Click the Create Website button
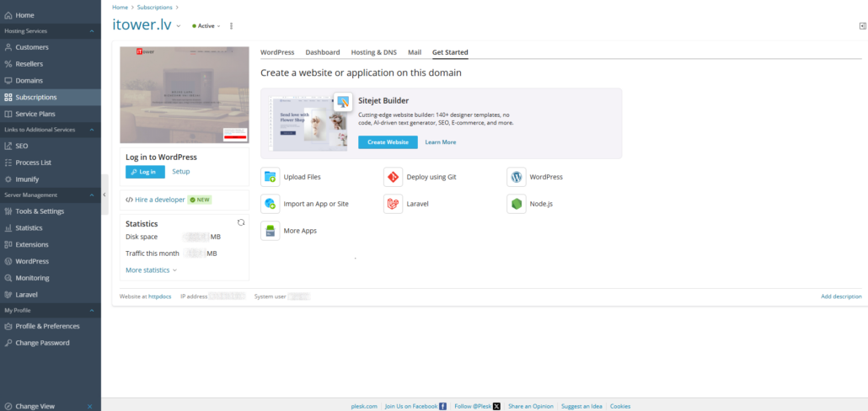This screenshot has height=411, width=868. click(x=388, y=142)
